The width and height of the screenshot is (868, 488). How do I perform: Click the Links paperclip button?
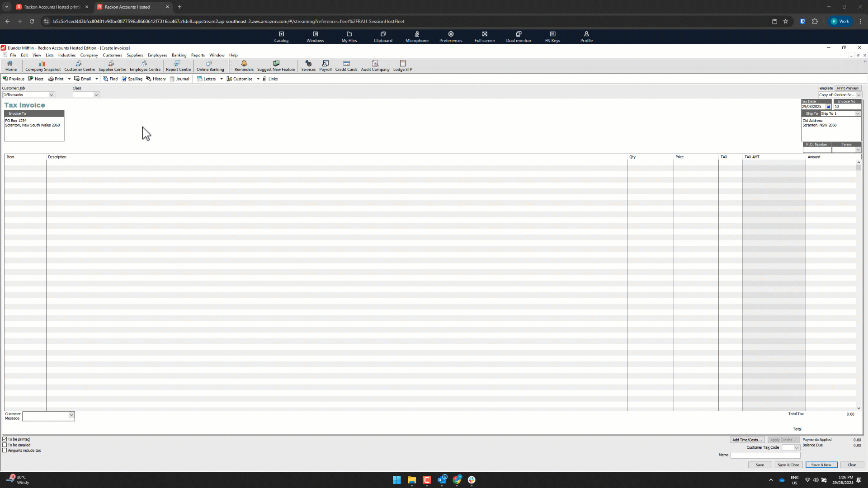270,79
